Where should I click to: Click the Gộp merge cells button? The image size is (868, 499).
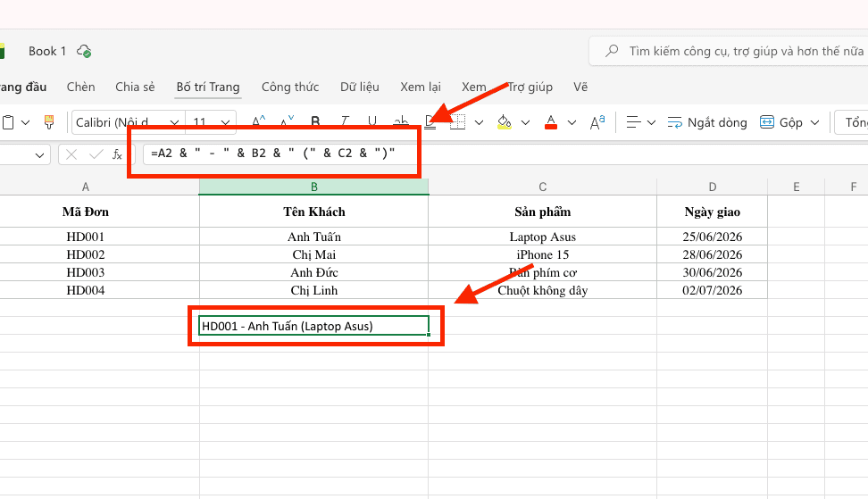(781, 122)
